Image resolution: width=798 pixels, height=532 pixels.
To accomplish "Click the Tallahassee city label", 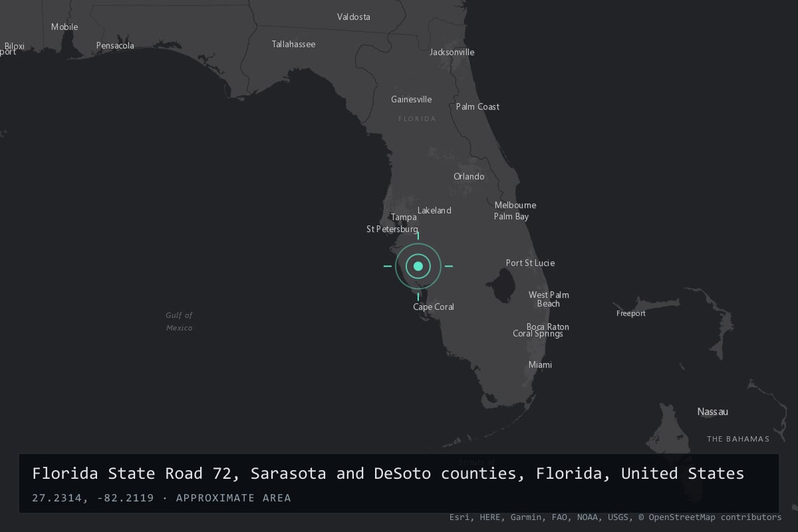I will coord(293,44).
